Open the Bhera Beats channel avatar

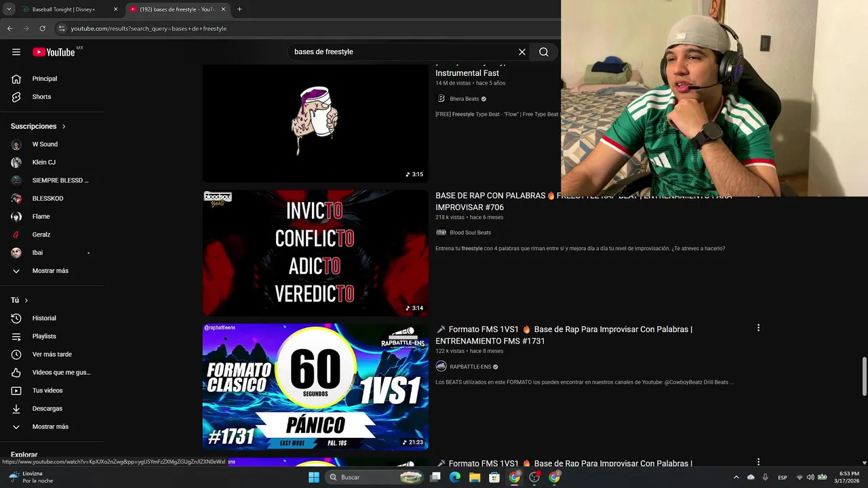pyautogui.click(x=441, y=99)
